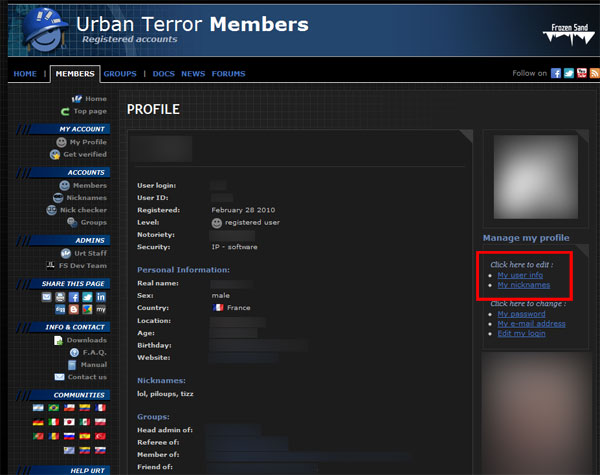Click the Frozen Sand logo

click(569, 34)
